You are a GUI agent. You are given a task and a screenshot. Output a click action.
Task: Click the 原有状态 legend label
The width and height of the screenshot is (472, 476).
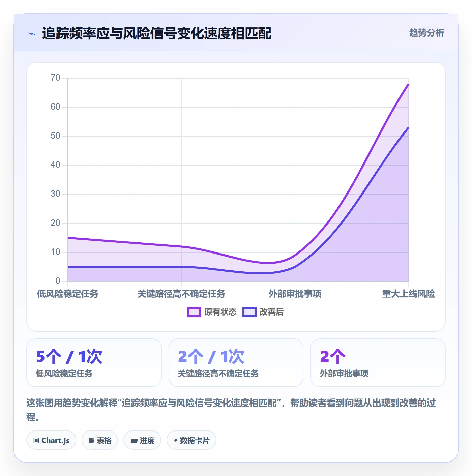220,312
